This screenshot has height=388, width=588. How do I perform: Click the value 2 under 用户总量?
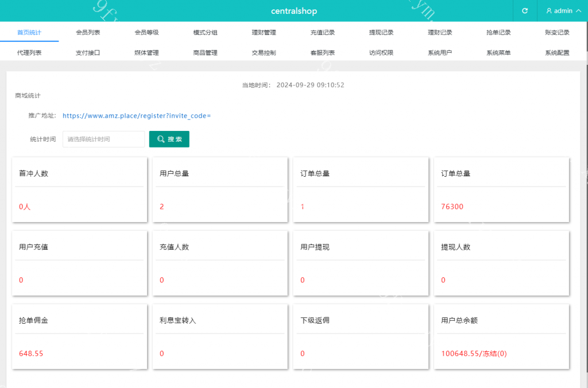(161, 207)
